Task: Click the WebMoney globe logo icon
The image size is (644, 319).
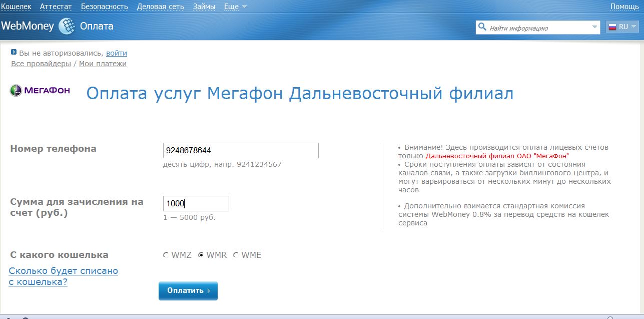Action: click(67, 26)
